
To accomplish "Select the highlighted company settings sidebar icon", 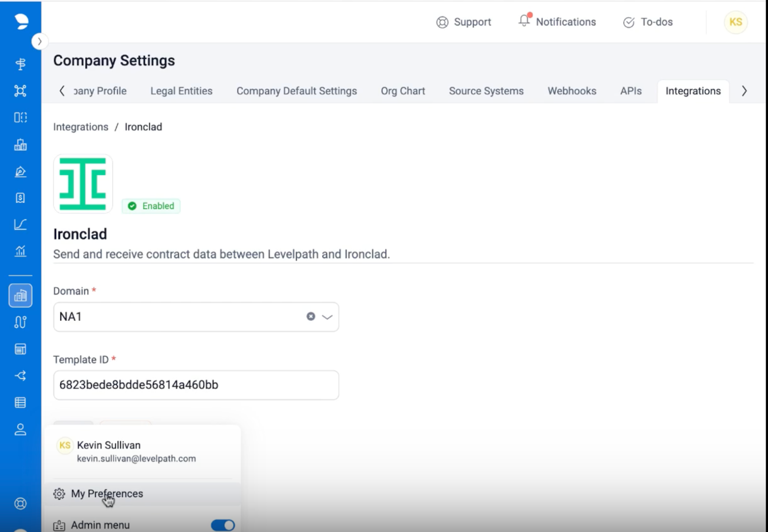I will (x=20, y=295).
